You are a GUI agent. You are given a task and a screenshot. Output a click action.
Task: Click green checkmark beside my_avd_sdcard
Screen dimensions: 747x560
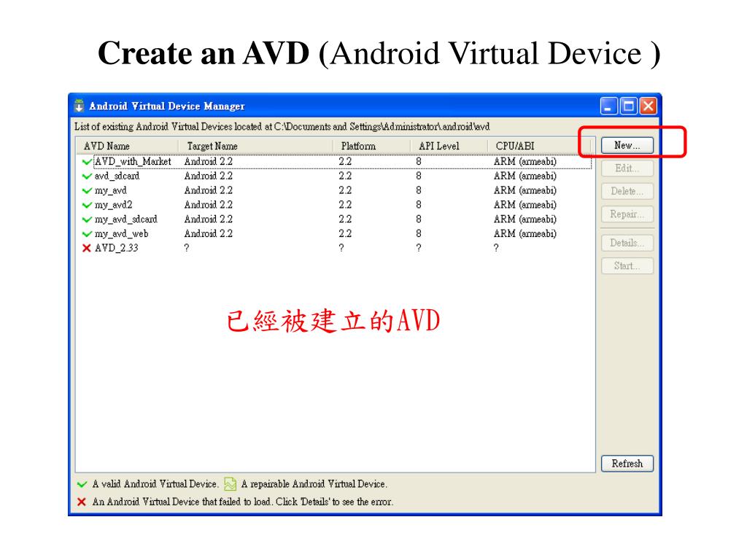[87, 219]
